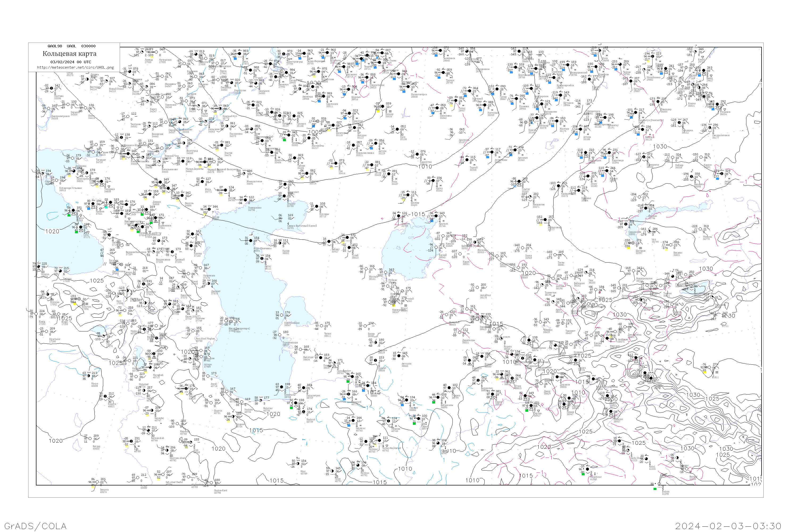Click the filled station circle above Атырау
The height and width of the screenshot is (532, 798).
[x=285, y=196]
